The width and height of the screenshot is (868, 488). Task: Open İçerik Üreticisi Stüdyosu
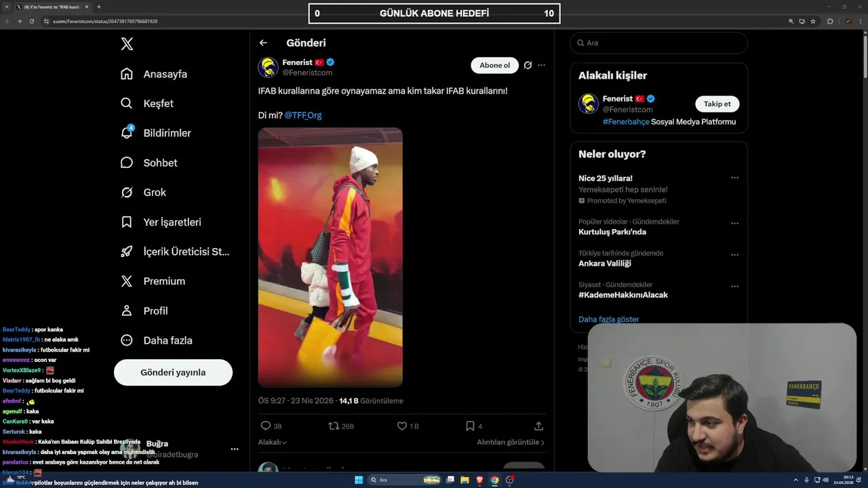click(175, 251)
